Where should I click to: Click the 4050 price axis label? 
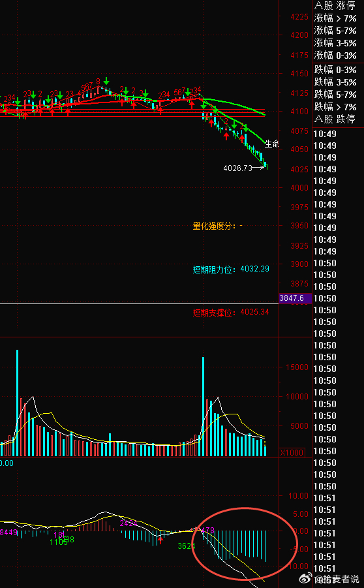coord(299,149)
